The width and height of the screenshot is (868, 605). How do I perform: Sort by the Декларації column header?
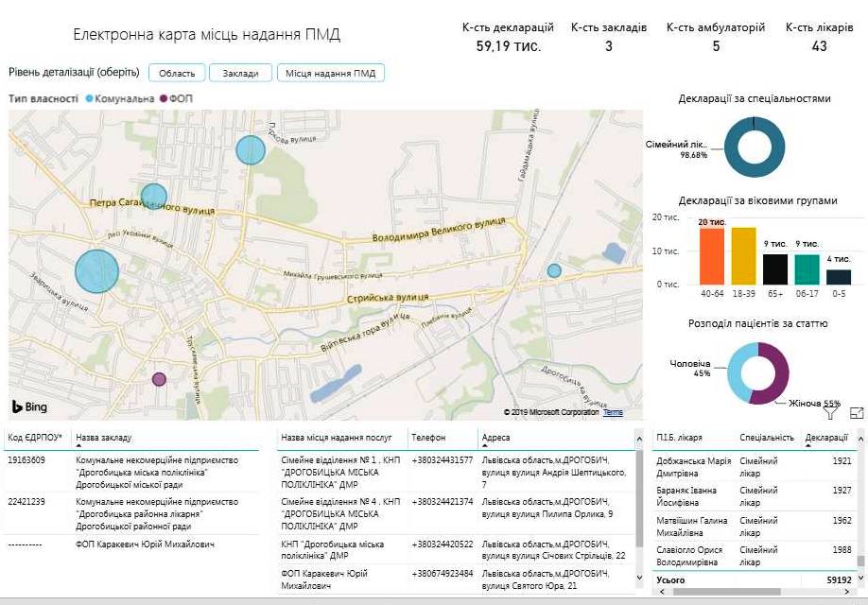click(x=826, y=438)
